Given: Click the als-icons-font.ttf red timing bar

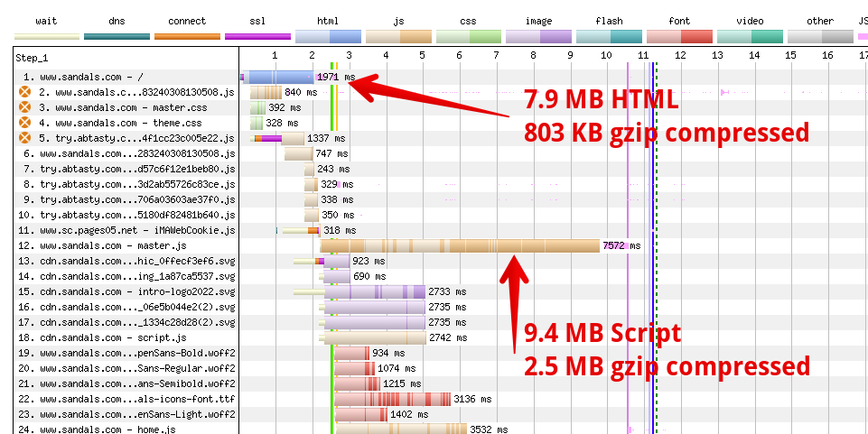Looking at the screenshot, I should (x=393, y=399).
